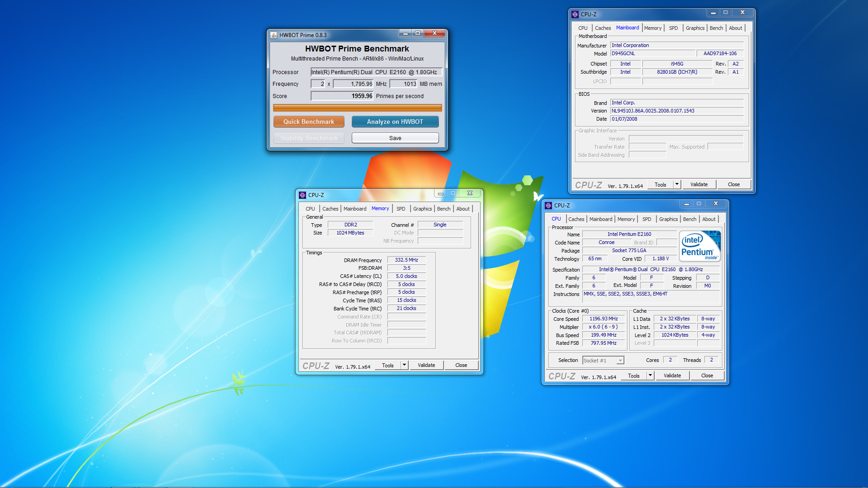Close the HWBOT Prime window
The height and width of the screenshot is (488, 868).
(x=434, y=33)
